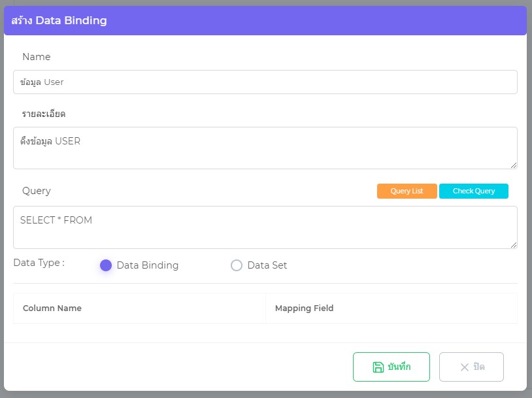Screen dimensions: 532x398
Task: Open the Query List
Action: click(407, 191)
